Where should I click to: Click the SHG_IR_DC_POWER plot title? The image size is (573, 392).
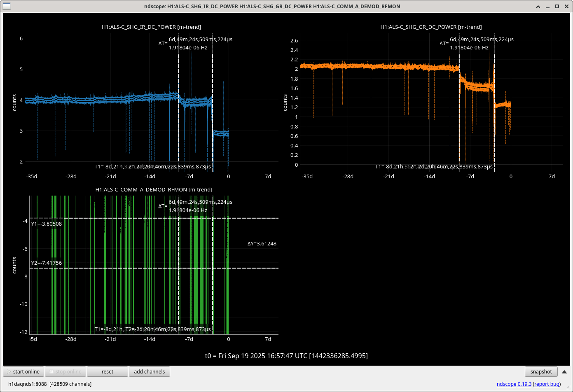click(151, 27)
